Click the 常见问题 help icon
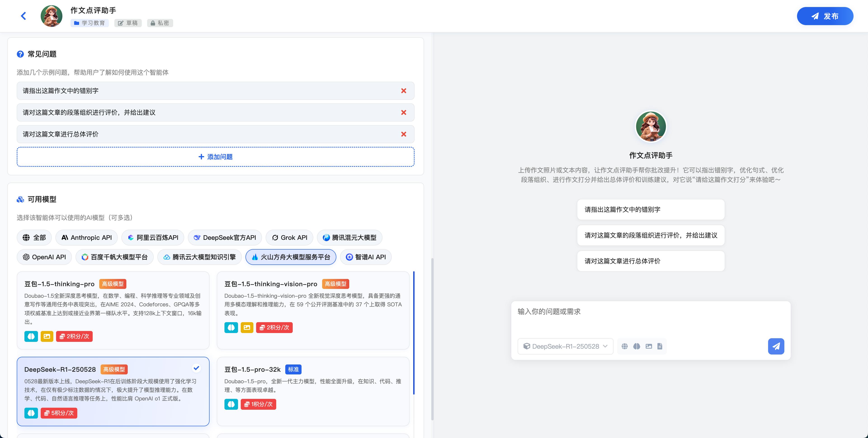The height and width of the screenshot is (438, 868). pyautogui.click(x=20, y=54)
